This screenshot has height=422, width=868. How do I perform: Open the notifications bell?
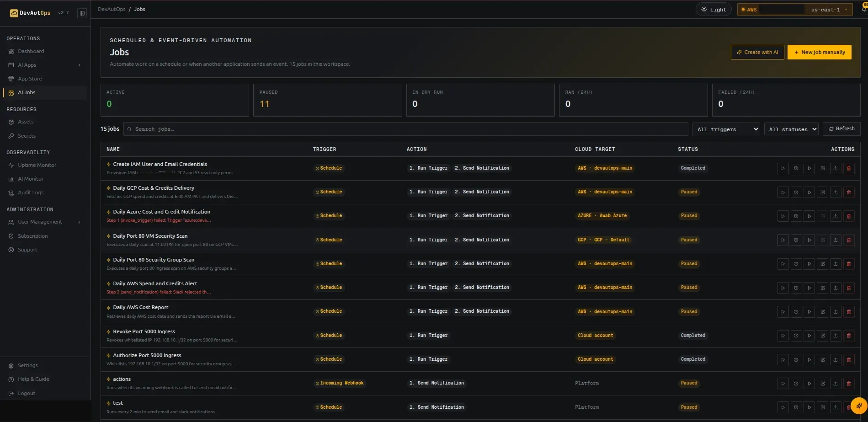tap(864, 9)
